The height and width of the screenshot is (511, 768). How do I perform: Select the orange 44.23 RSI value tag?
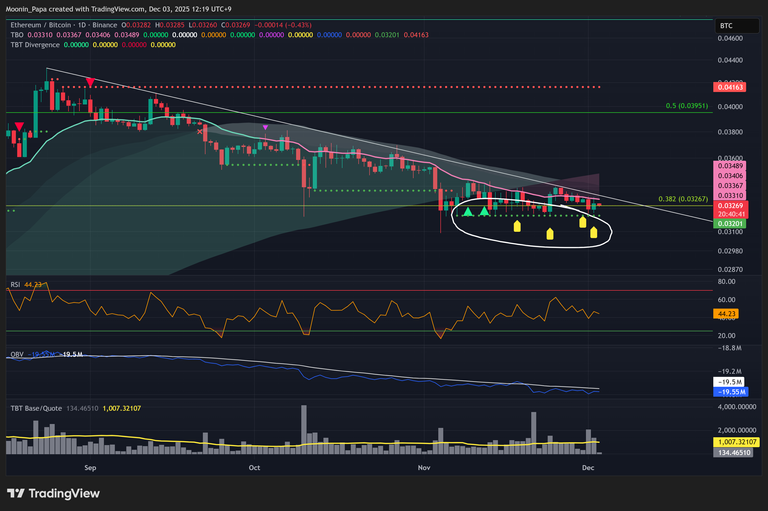tap(726, 314)
